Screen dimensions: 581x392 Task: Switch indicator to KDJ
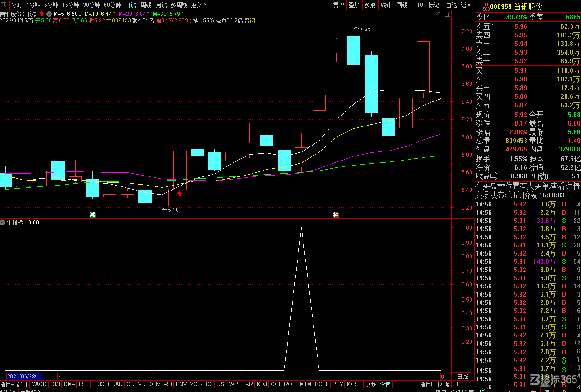[262, 384]
